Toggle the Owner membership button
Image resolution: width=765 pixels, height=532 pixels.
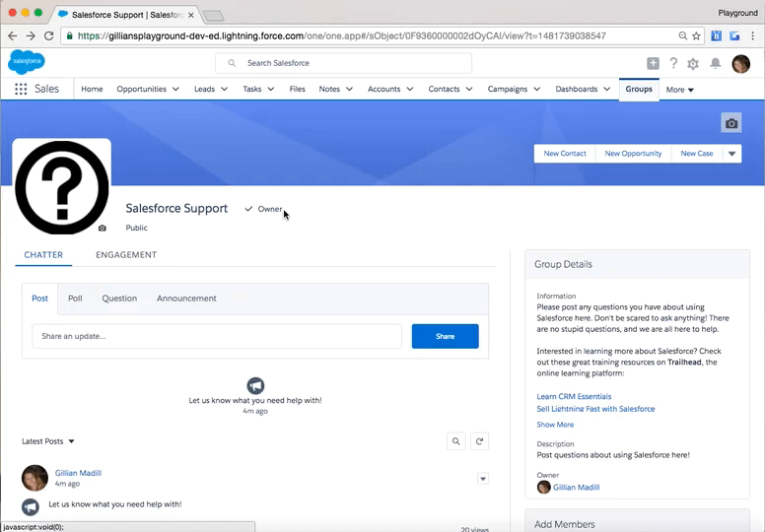pos(263,209)
